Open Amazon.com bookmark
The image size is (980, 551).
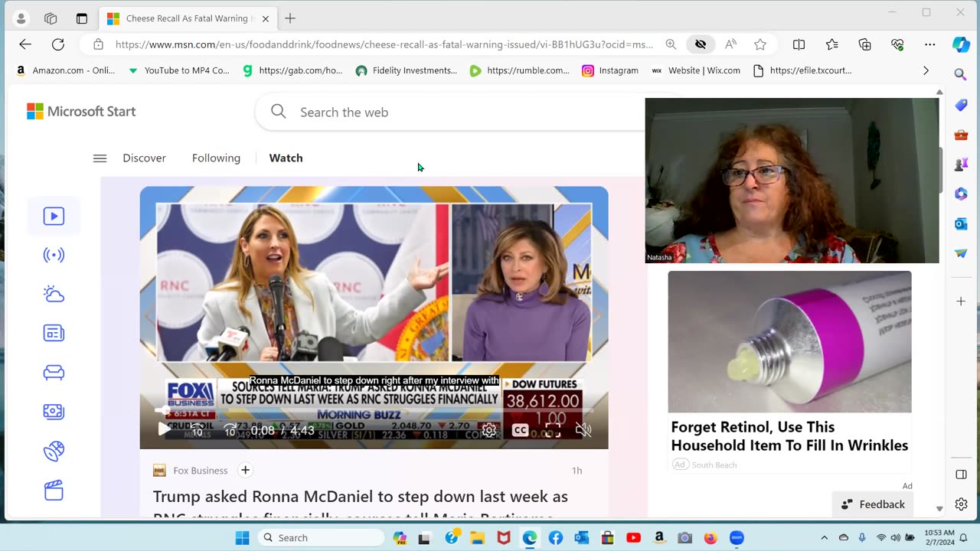(x=65, y=70)
